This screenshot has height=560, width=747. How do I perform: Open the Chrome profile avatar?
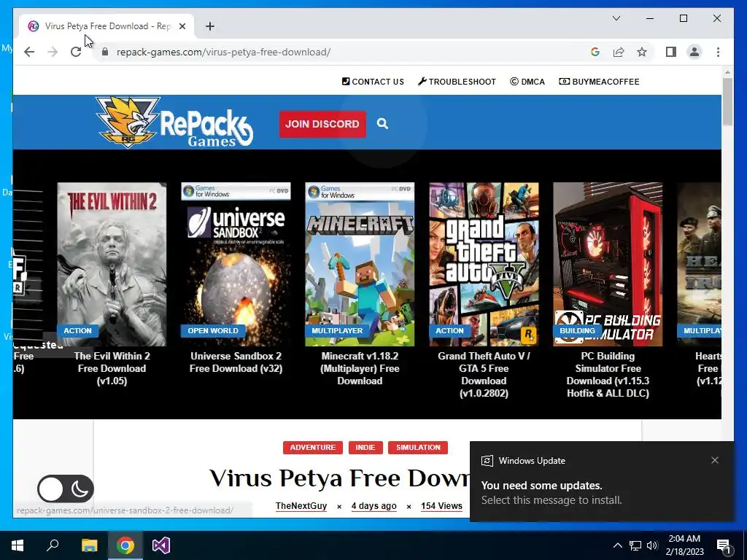(x=694, y=52)
